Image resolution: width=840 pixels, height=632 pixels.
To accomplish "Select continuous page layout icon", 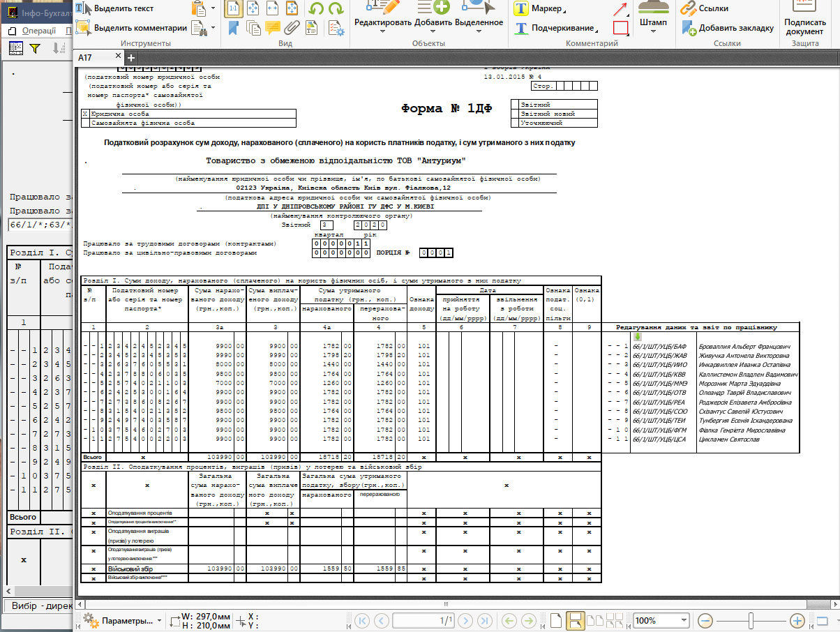I will pyautogui.click(x=576, y=620).
